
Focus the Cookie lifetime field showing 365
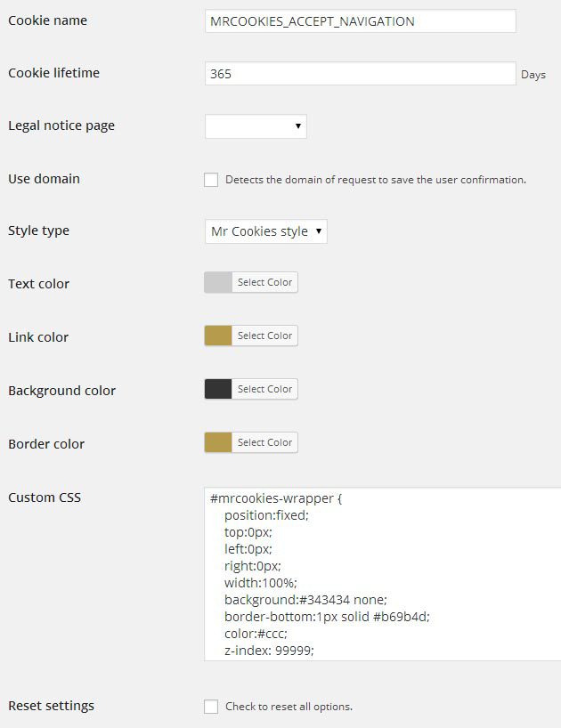[x=360, y=73]
